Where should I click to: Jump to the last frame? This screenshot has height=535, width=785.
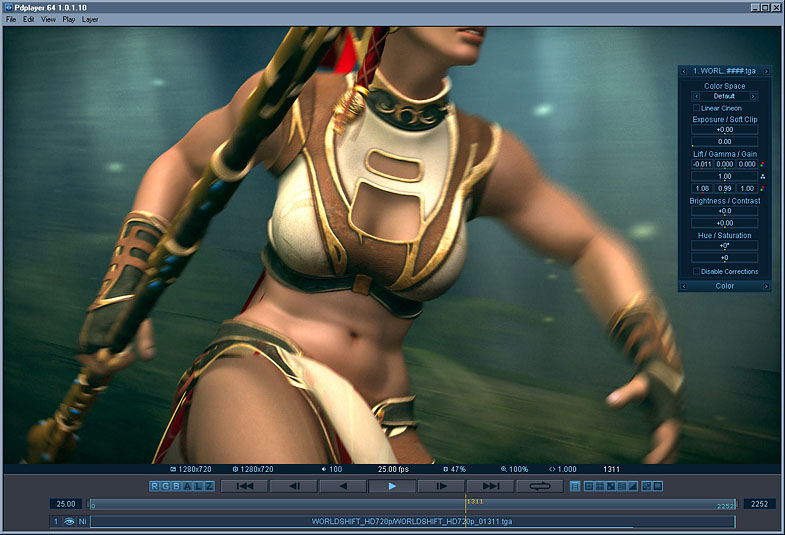[490, 486]
